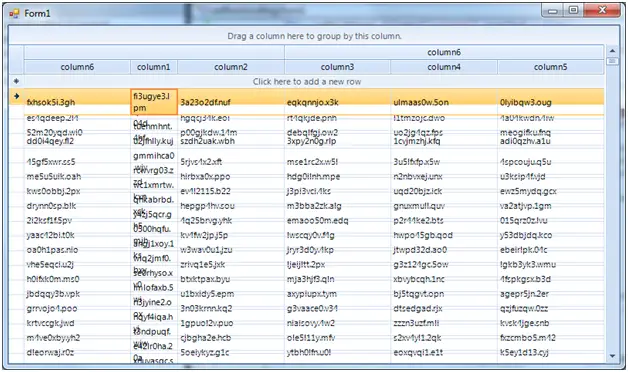The height and width of the screenshot is (372, 628).
Task: Click the group-by panel drag hint area
Action: [314, 36]
